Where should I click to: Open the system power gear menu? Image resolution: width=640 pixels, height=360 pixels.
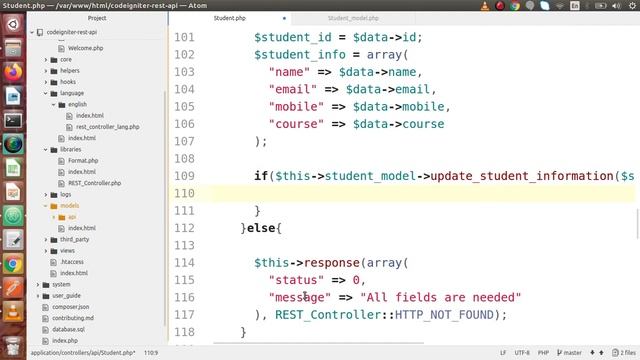pyautogui.click(x=632, y=5)
